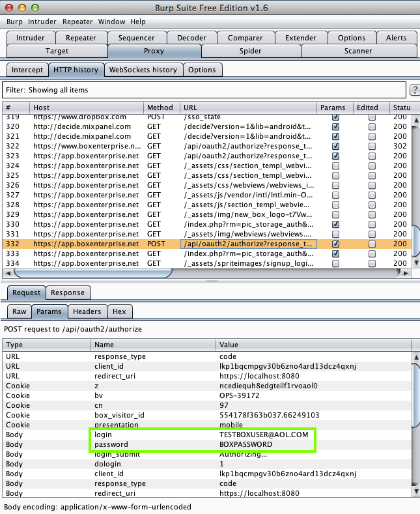Select the password body parameter row
The image size is (420, 514).
(x=207, y=444)
